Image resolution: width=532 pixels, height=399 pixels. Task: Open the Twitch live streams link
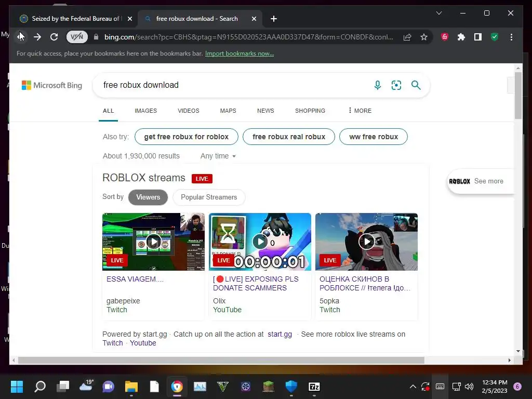coord(113,343)
